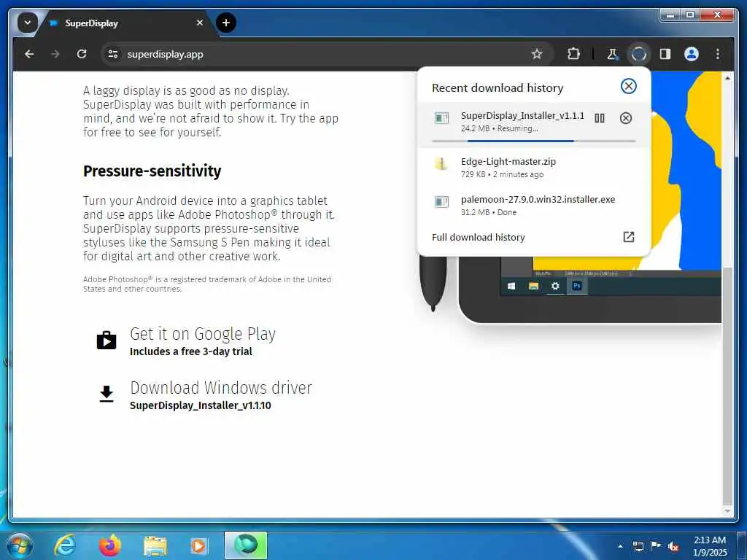
Task: Bookmark this page with the star
Action: pyautogui.click(x=537, y=54)
